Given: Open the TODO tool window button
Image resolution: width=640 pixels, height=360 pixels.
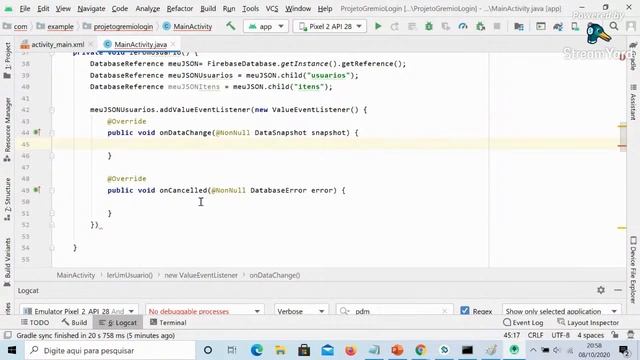Looking at the screenshot, I should pyautogui.click(x=35, y=322).
